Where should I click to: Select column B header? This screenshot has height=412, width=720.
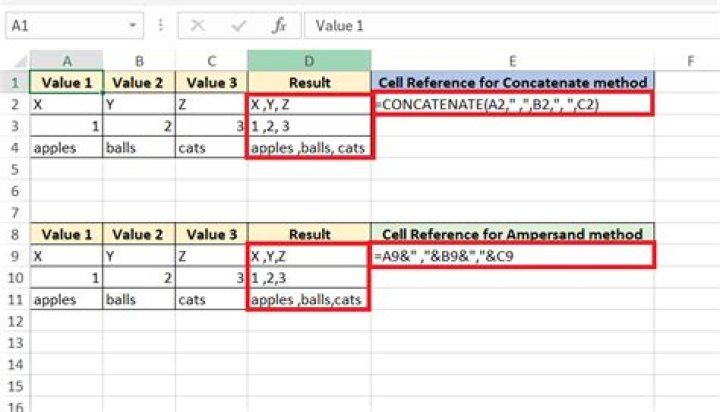point(139,61)
